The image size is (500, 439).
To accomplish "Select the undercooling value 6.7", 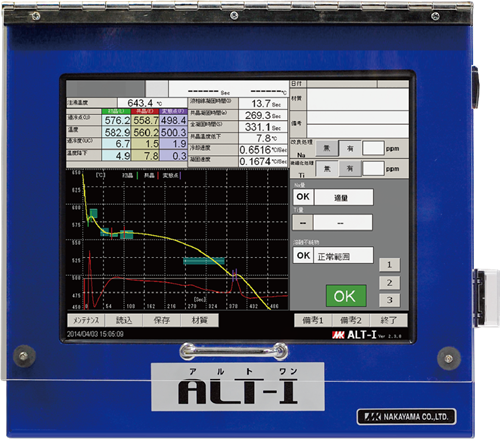I will (x=116, y=144).
